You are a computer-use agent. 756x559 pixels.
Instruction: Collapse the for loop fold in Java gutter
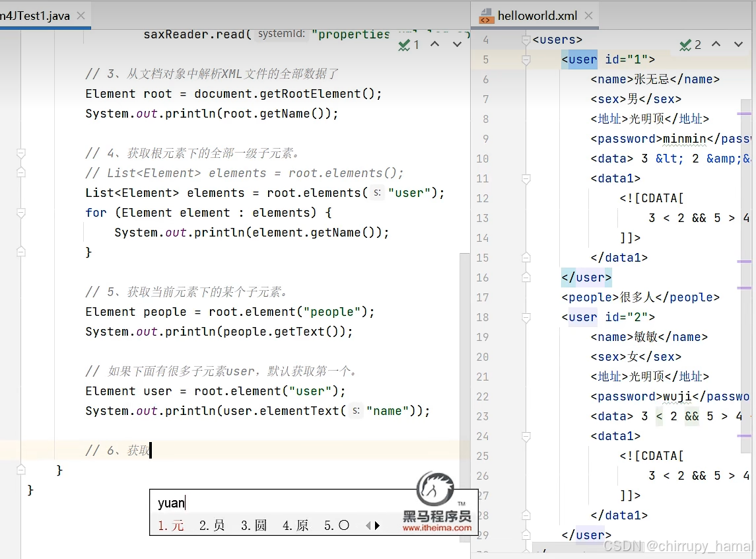[20, 213]
